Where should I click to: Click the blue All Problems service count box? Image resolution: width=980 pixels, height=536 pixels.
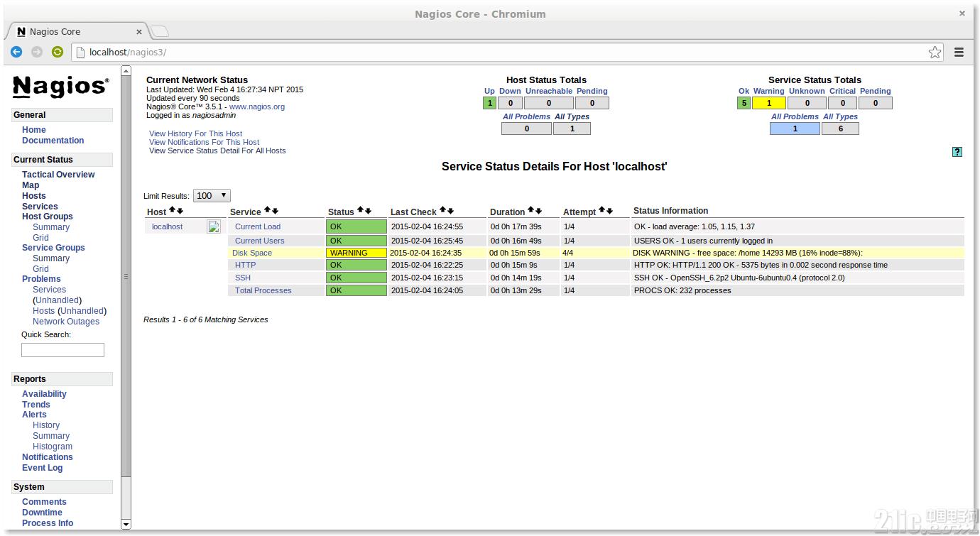click(x=795, y=128)
